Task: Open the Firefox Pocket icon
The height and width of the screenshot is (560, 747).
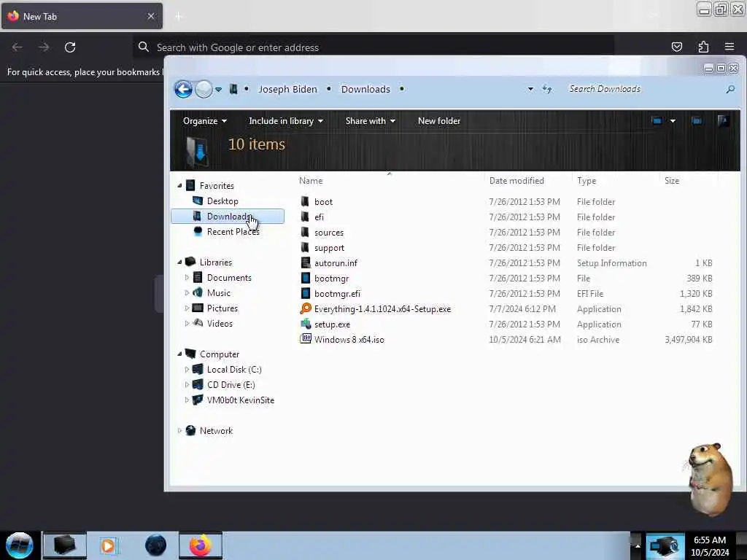Action: point(676,47)
